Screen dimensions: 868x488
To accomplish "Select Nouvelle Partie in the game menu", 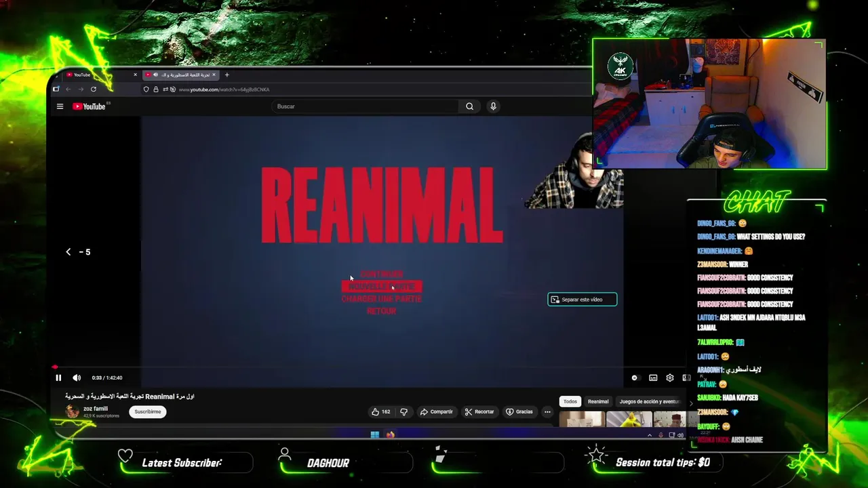I will 382,287.
